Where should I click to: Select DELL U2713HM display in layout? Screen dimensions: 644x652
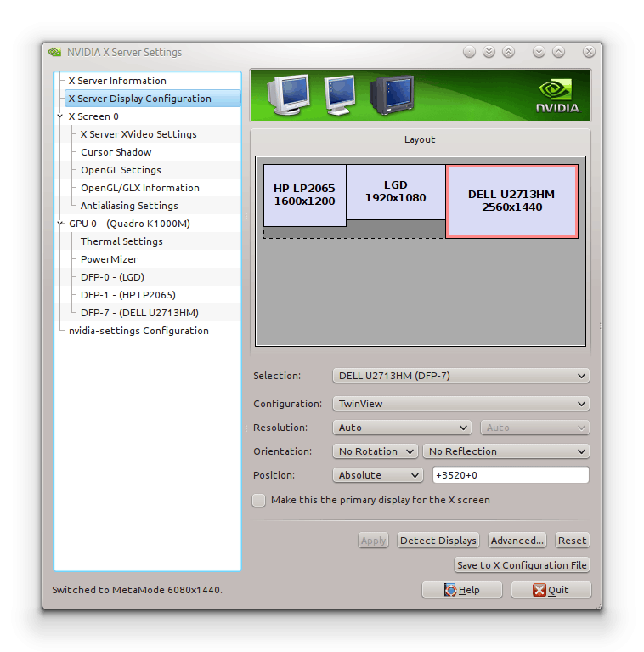[511, 201]
